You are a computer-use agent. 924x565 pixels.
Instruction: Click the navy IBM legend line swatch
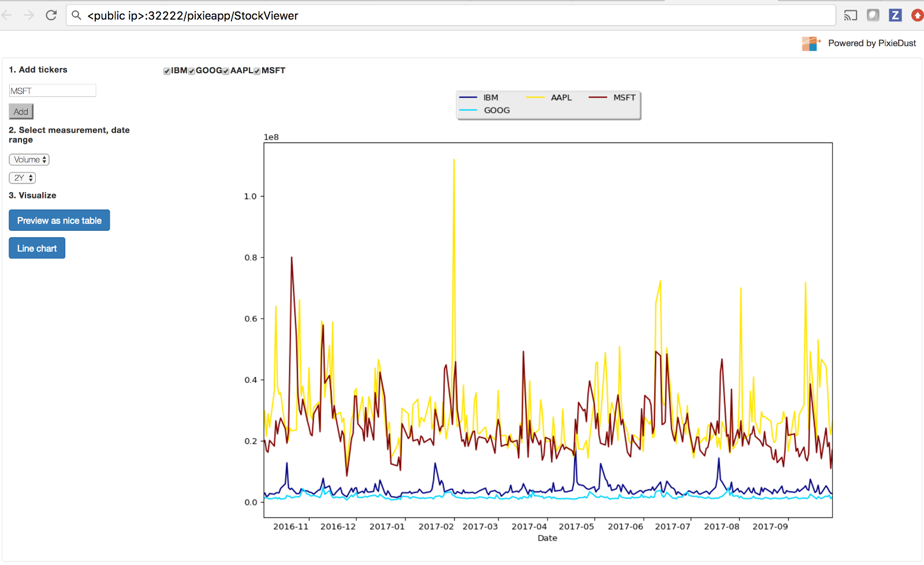click(468, 98)
